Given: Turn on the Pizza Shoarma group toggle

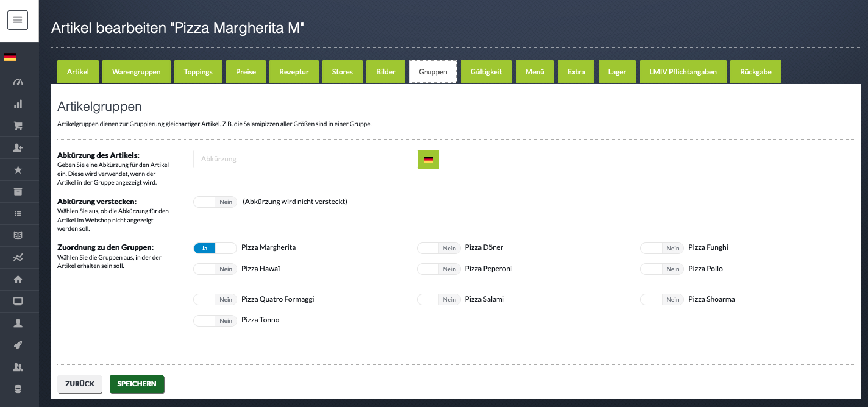Looking at the screenshot, I should pyautogui.click(x=662, y=299).
